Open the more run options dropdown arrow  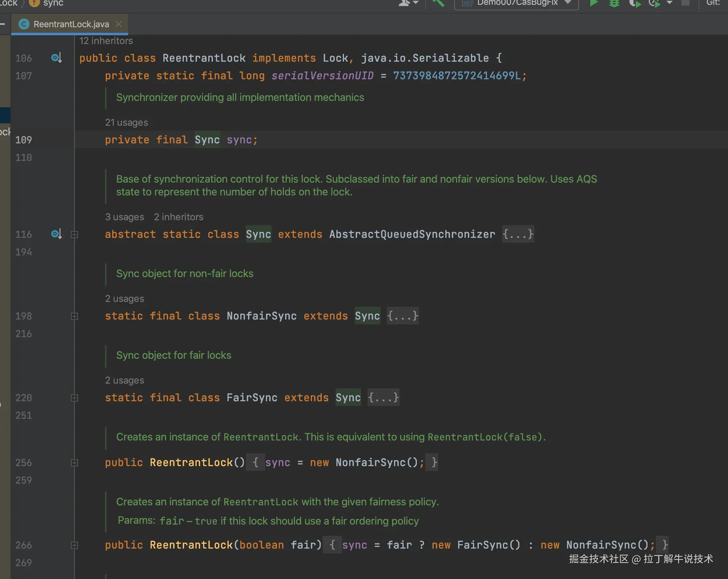coord(670,3)
